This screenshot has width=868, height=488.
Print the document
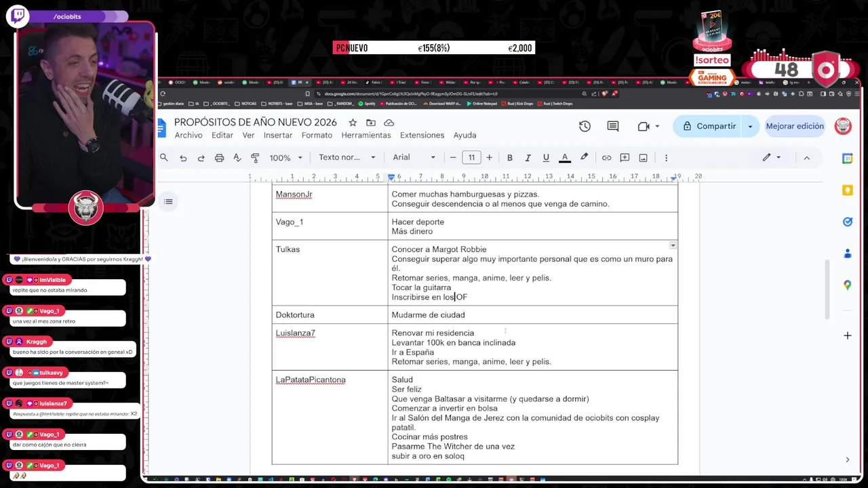click(219, 157)
